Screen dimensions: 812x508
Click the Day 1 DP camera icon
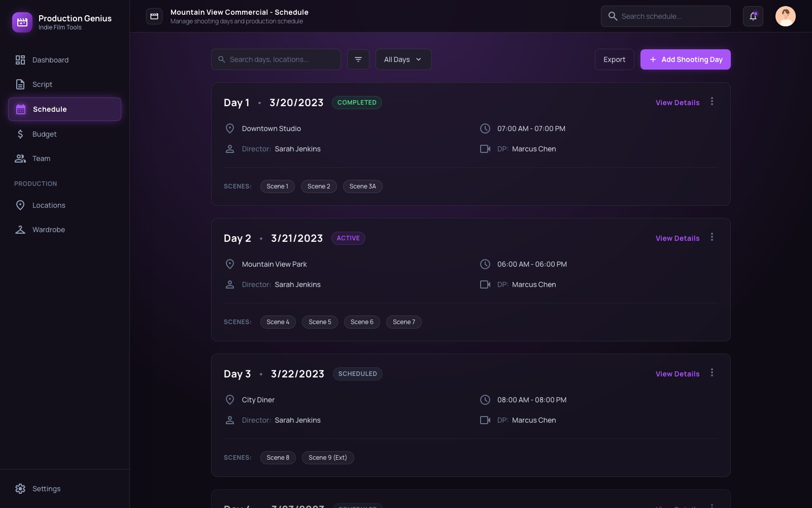[485, 149]
